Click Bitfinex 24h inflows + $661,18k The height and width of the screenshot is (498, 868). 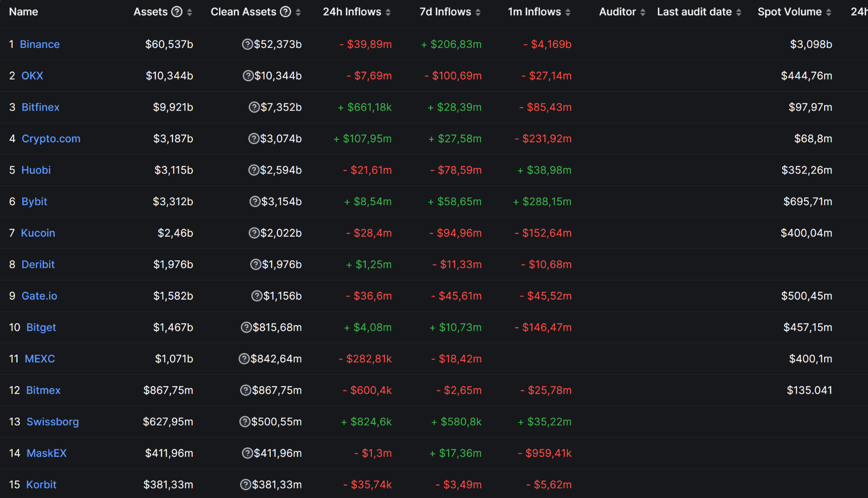(365, 107)
